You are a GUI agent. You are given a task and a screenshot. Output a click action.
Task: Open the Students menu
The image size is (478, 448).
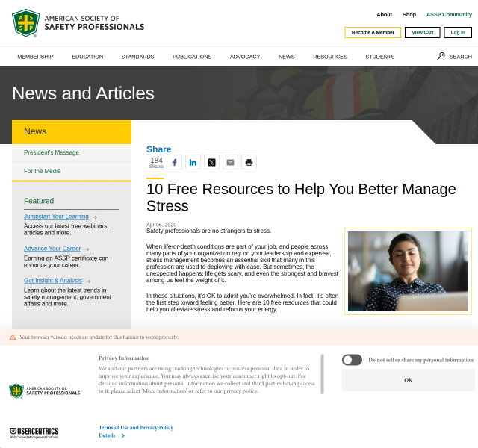[380, 57]
